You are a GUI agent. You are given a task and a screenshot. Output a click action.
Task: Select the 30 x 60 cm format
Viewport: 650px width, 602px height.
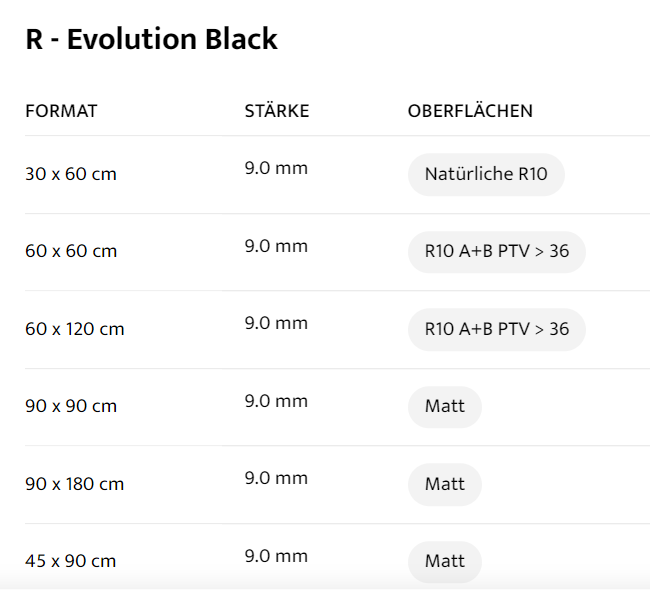[71, 174]
